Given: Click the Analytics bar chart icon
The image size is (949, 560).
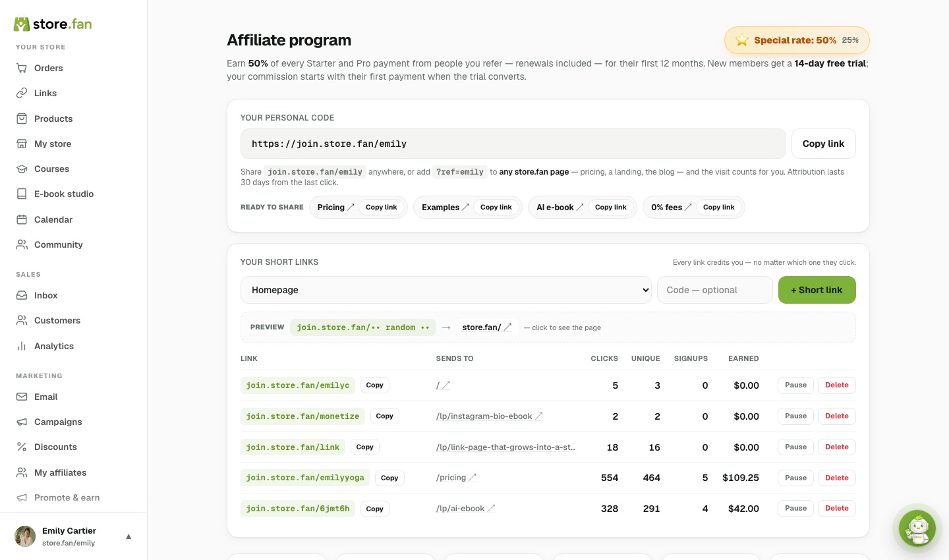Looking at the screenshot, I should (x=22, y=346).
